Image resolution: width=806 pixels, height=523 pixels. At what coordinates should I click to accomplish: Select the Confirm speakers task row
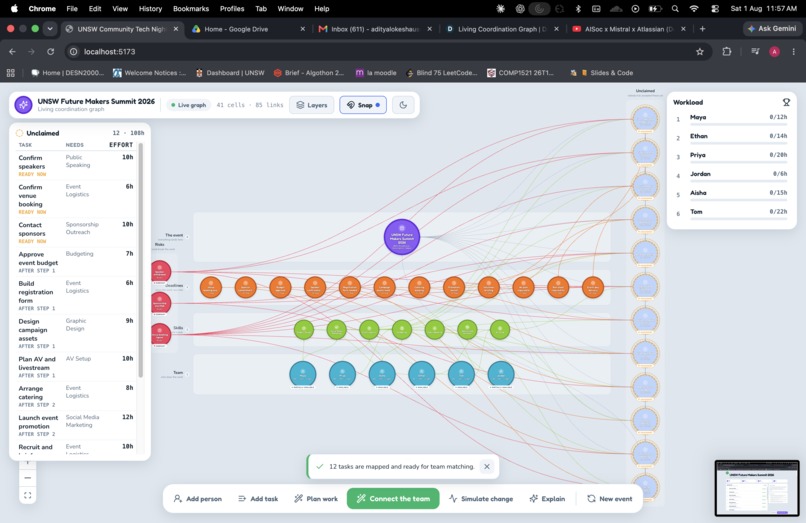[x=76, y=165]
